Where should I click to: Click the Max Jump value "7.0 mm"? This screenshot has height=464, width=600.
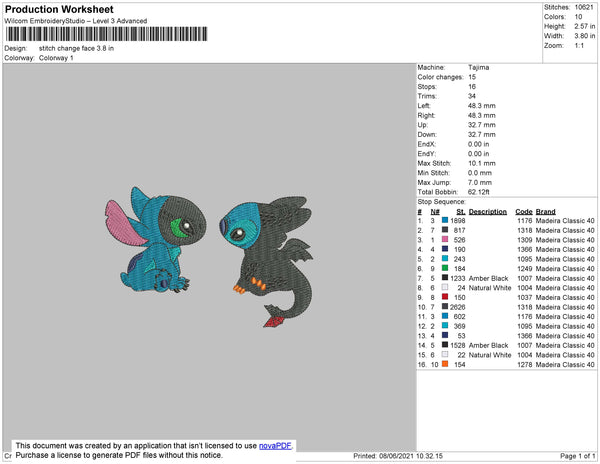pos(480,182)
